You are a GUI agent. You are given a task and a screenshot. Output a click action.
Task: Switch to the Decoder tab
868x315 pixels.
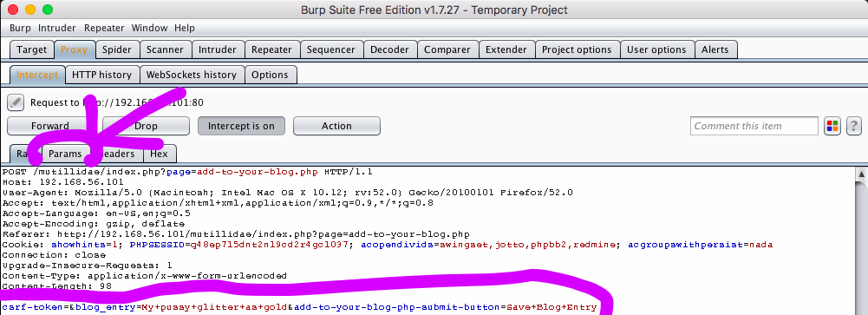(389, 49)
